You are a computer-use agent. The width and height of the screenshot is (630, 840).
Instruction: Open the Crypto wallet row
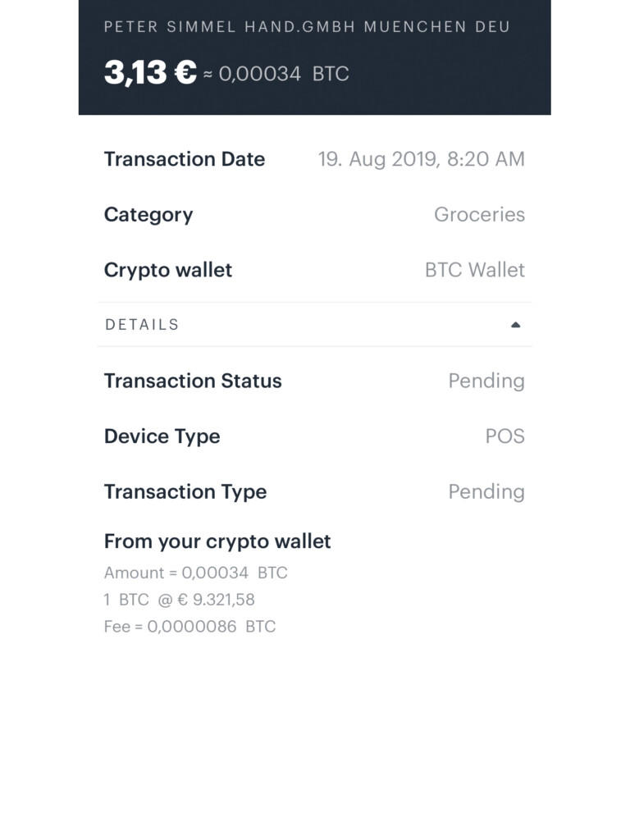click(x=314, y=270)
